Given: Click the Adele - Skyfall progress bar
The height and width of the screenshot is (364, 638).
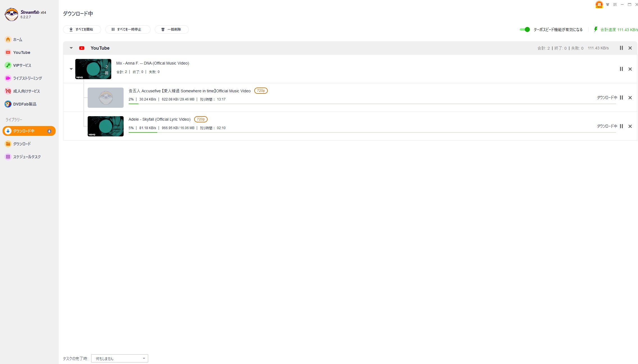Looking at the screenshot, I should (x=372, y=132).
